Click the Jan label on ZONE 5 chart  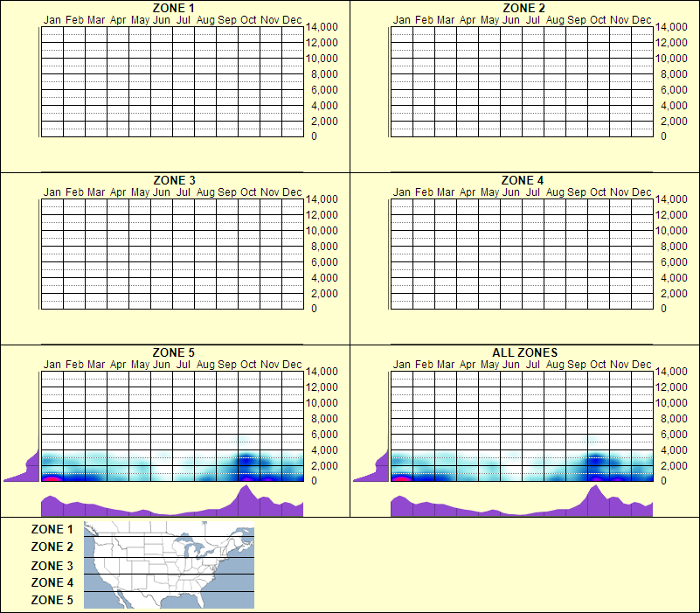click(52, 363)
